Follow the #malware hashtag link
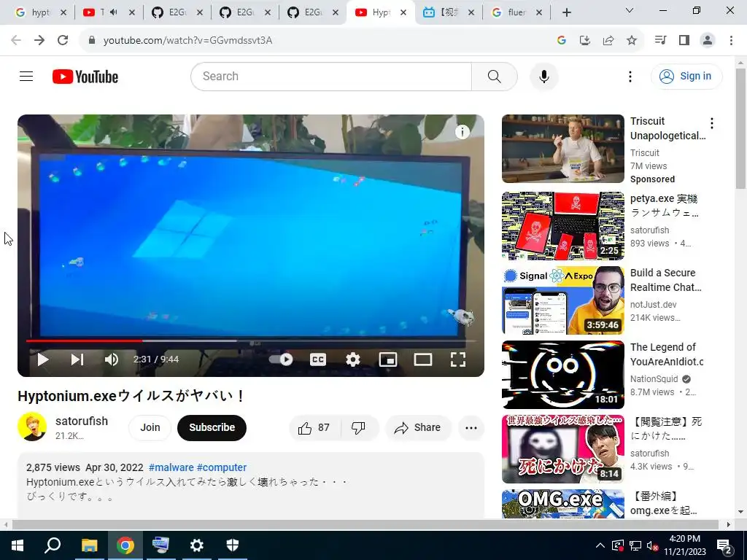The width and height of the screenshot is (747, 560). pos(171,467)
